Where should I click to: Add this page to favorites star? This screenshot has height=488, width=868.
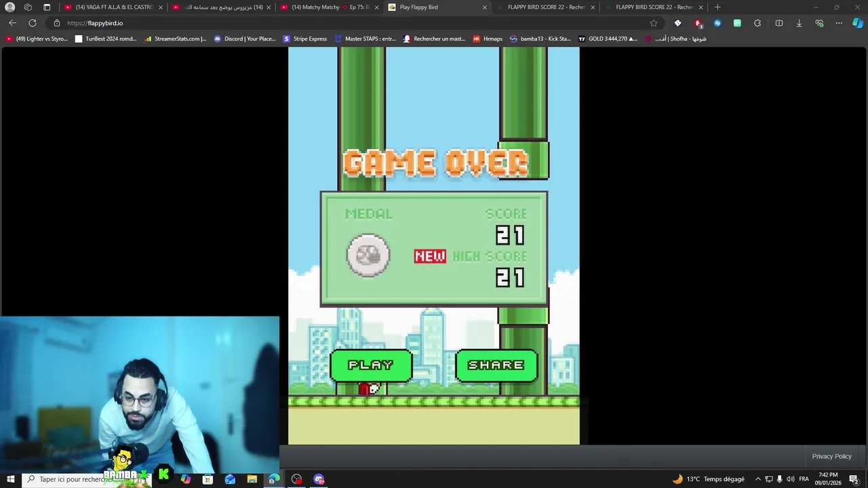click(654, 23)
